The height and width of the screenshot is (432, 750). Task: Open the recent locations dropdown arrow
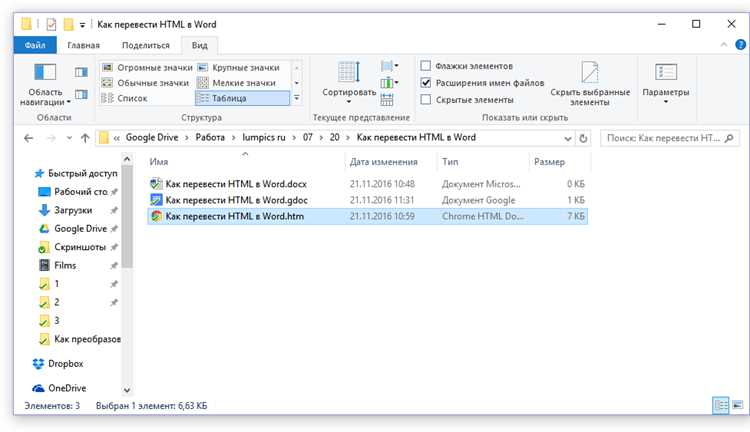[x=69, y=138]
